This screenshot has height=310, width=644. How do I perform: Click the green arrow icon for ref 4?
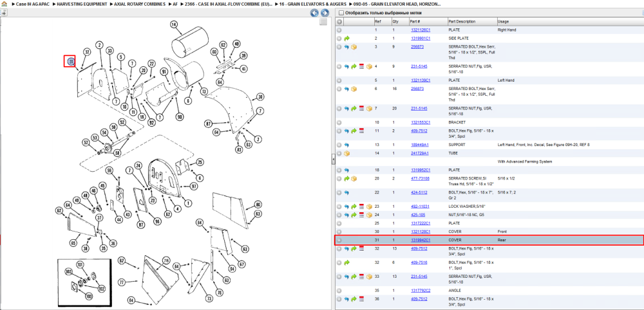[x=354, y=66]
